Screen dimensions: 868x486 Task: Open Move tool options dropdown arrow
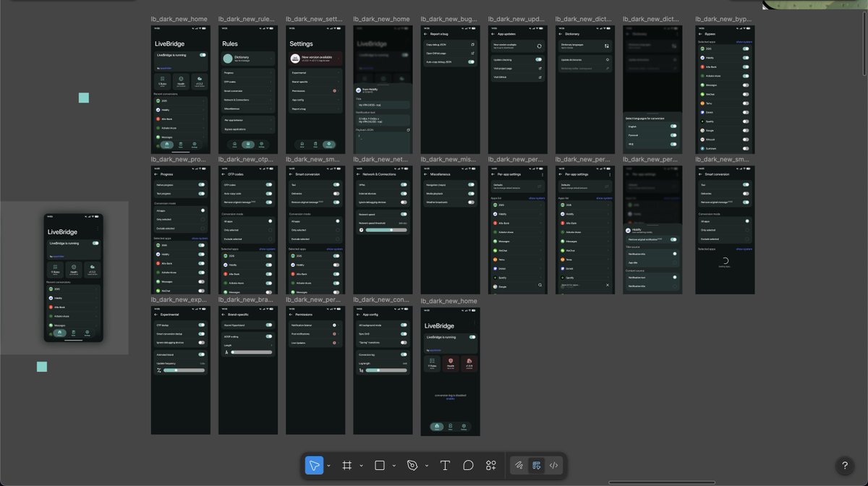(x=328, y=466)
